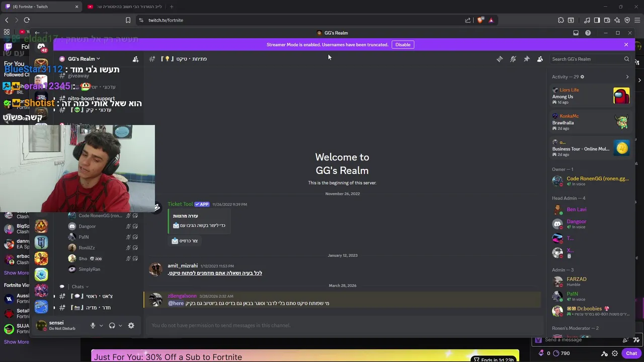Open Ticket Tool bot profile name
644x362 pixels.
(x=180, y=204)
